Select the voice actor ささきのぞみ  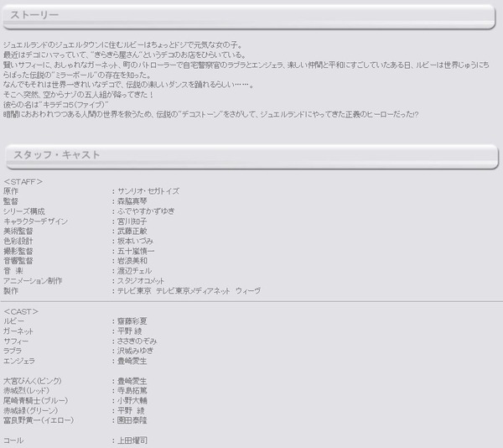[x=137, y=341]
